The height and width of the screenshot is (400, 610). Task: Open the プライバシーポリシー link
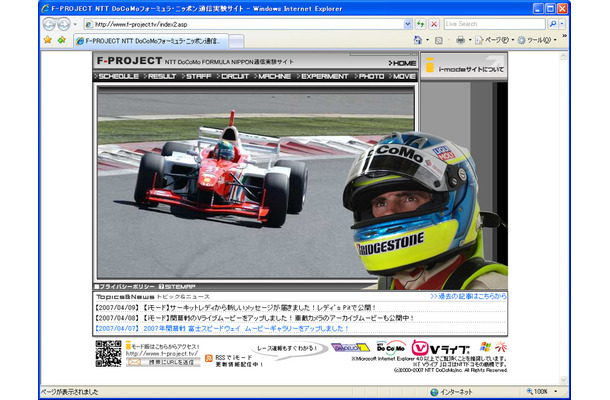pyautogui.click(x=124, y=287)
